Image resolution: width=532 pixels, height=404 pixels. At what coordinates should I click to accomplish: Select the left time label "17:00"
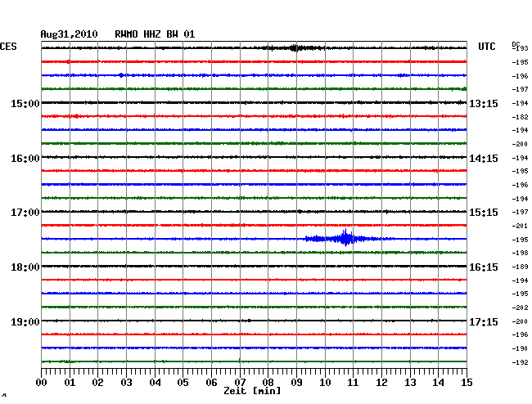point(25,213)
